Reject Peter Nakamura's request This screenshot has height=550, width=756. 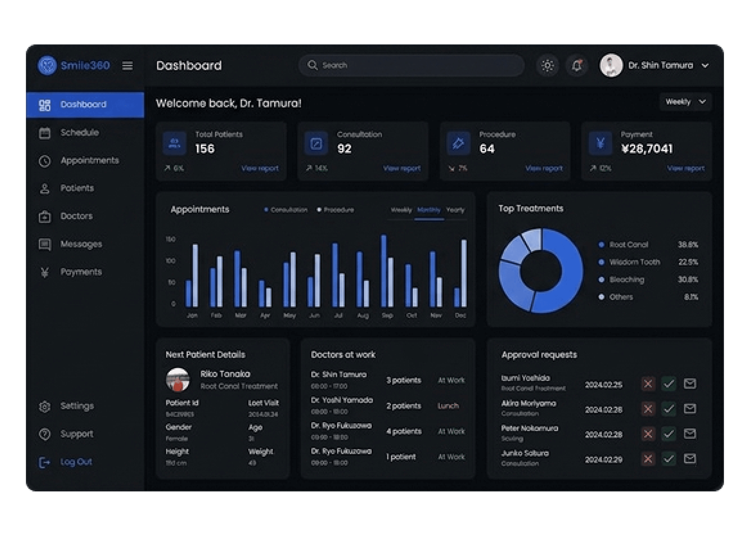[x=648, y=434]
